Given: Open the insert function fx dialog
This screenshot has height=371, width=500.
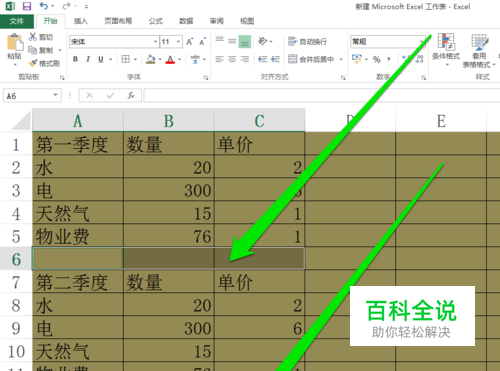Looking at the screenshot, I should coord(131,96).
